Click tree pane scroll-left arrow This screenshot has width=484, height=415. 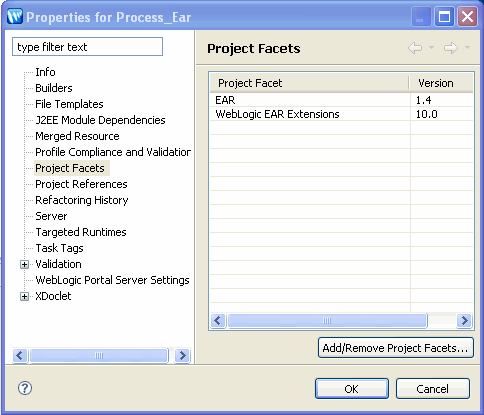tap(20, 355)
